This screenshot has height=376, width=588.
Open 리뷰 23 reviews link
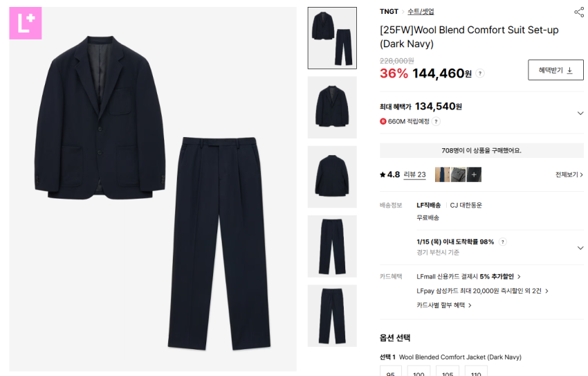pos(415,174)
